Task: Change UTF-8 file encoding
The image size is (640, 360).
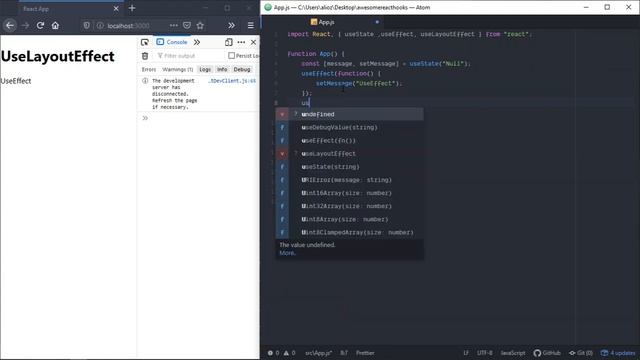Action: tap(484, 353)
